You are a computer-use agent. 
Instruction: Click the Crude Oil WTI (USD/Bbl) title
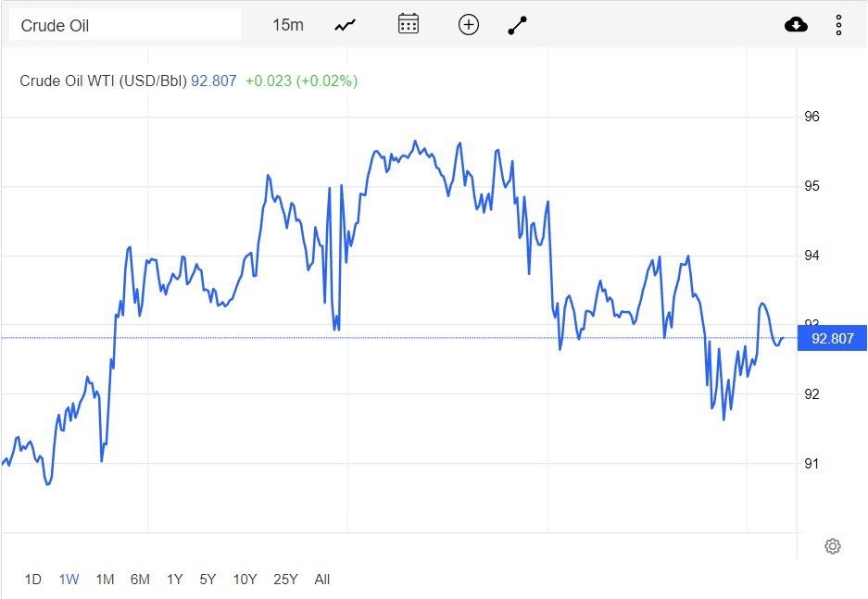click(x=103, y=81)
